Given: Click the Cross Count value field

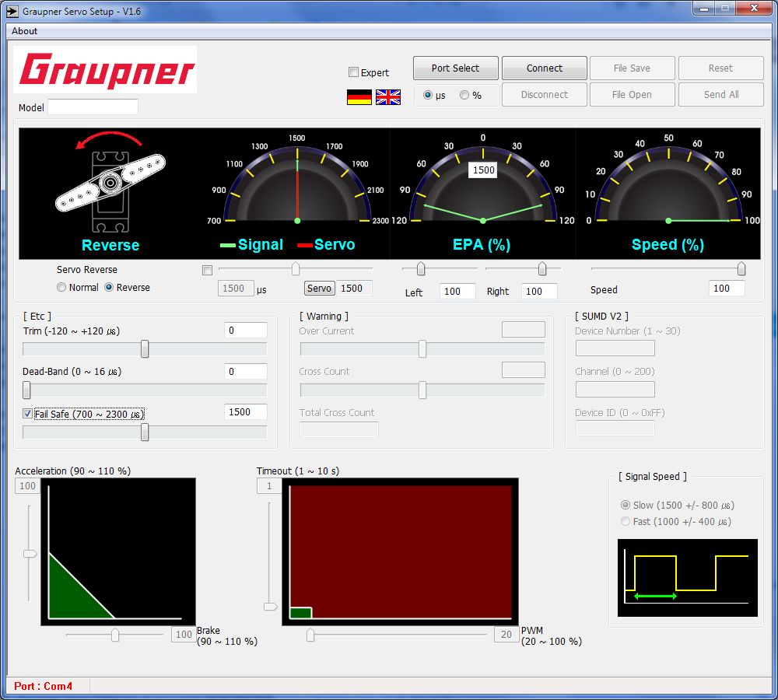Looking at the screenshot, I should [x=524, y=370].
